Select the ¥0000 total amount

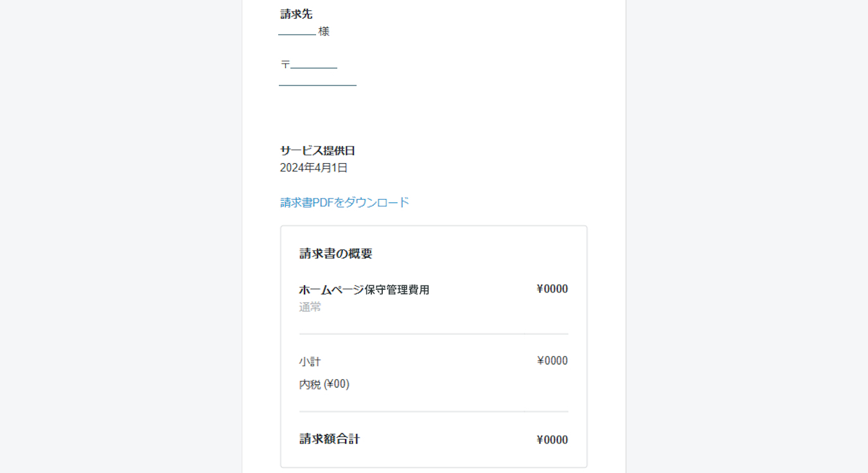click(x=551, y=440)
